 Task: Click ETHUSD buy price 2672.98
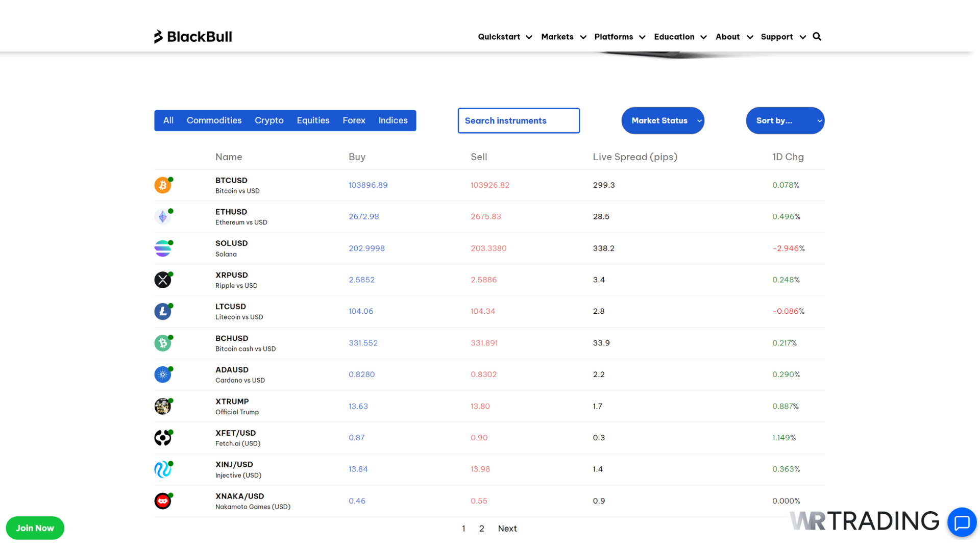point(364,217)
